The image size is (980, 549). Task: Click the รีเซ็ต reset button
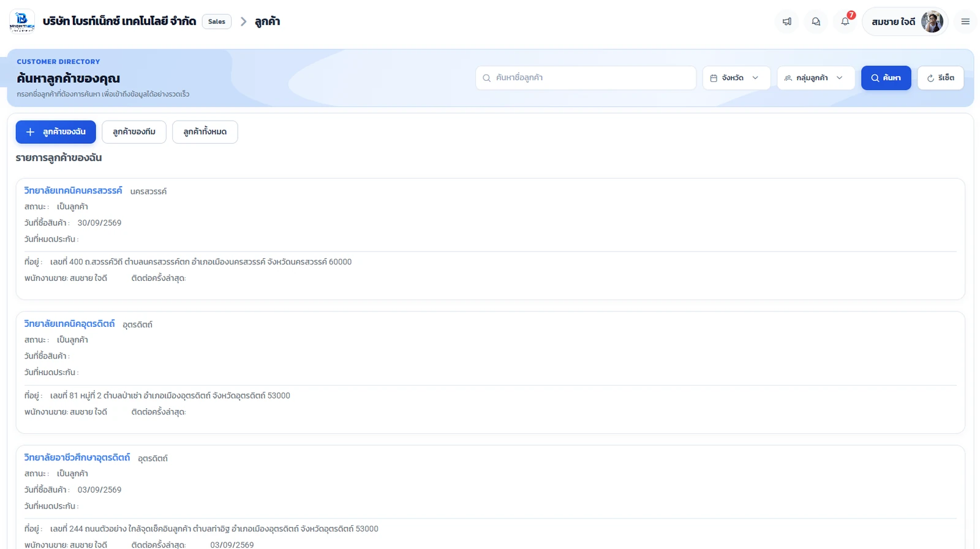click(x=940, y=78)
